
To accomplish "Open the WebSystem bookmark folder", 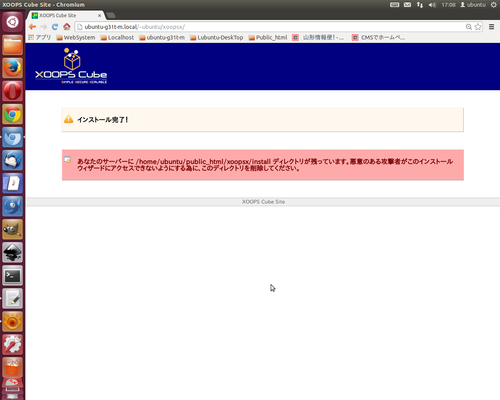I will 76,37.
